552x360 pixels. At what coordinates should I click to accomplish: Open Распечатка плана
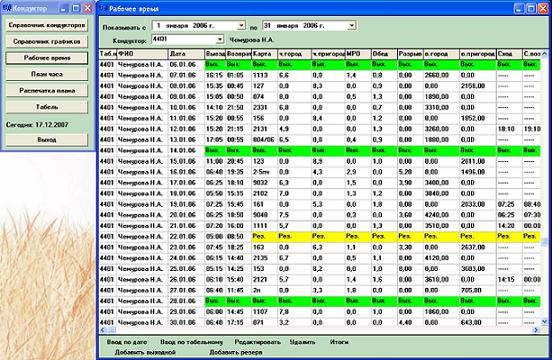click(x=46, y=90)
